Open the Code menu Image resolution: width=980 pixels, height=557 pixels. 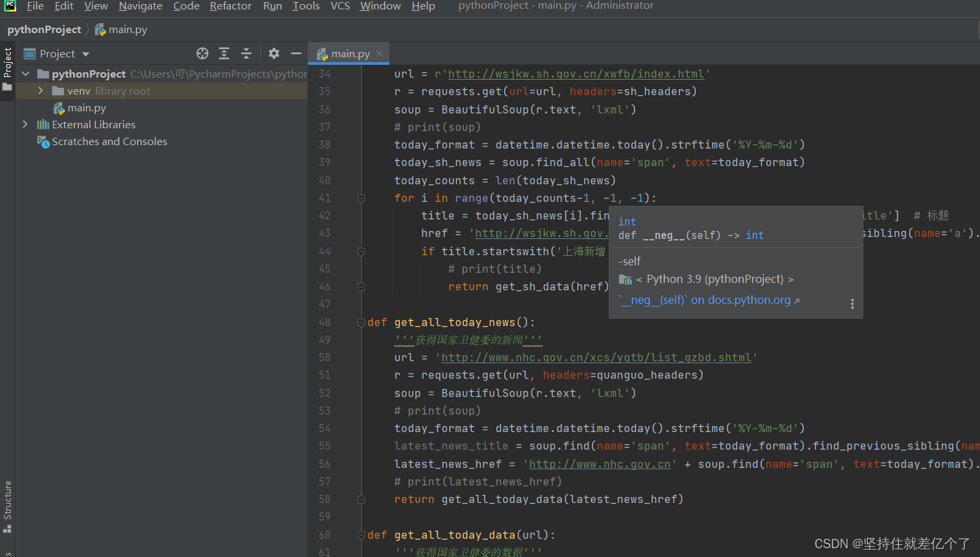coord(186,6)
